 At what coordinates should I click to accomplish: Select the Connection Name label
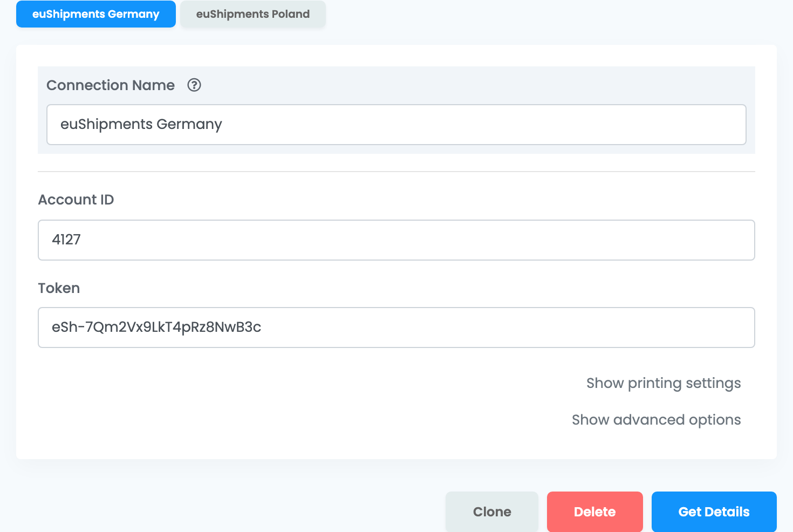coord(111,85)
